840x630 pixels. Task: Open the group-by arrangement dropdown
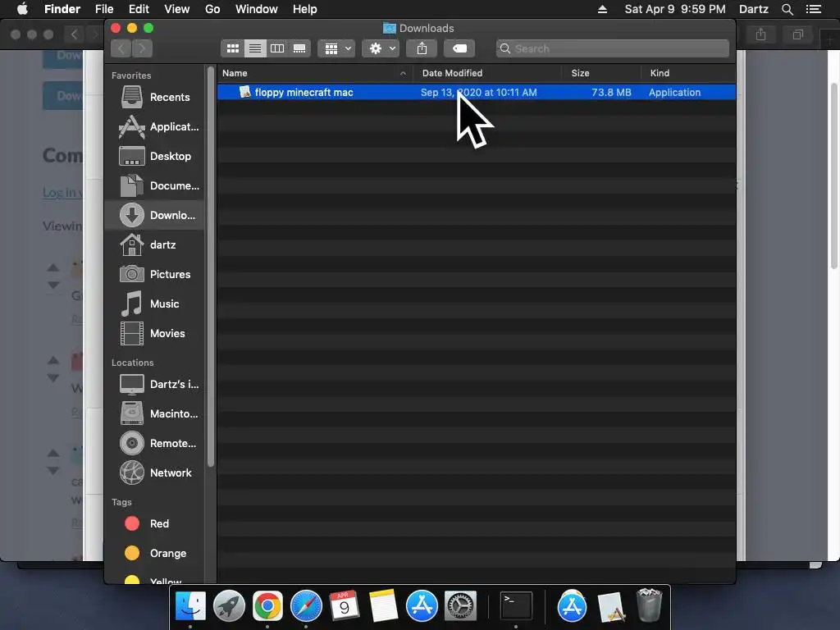[x=336, y=48]
